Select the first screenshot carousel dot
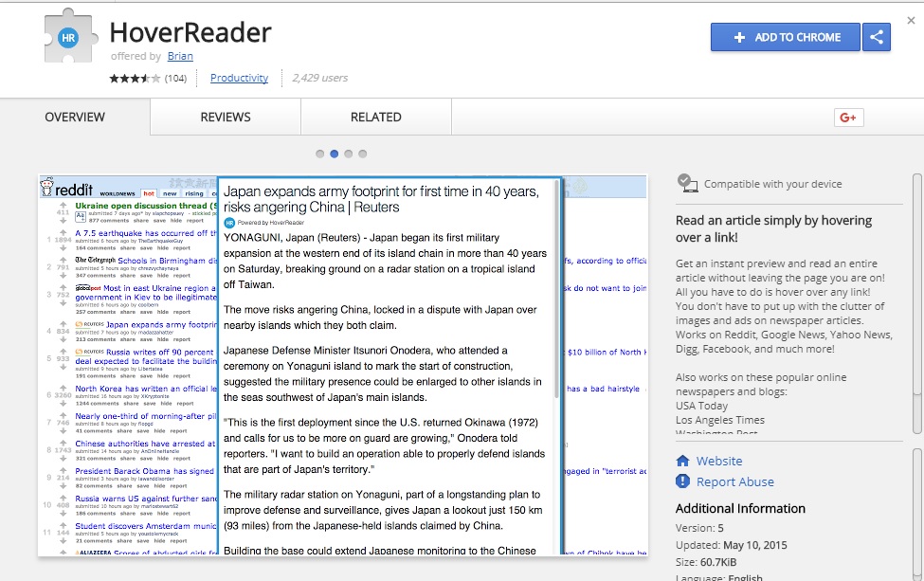This screenshot has height=581, width=924. click(320, 154)
